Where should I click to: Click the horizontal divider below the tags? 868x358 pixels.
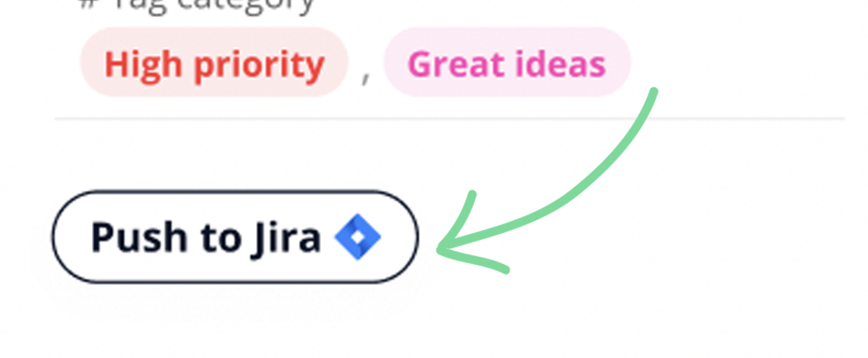449,118
